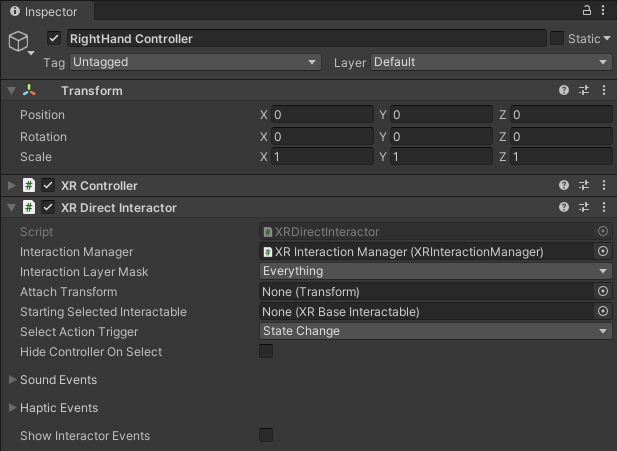The height and width of the screenshot is (451, 617).
Task: Open the Interaction Layer Mask dropdown
Action: coord(434,271)
